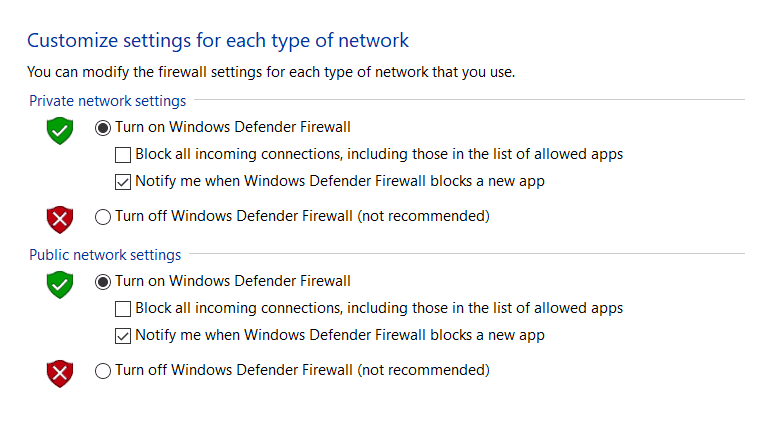Uncheck Notify me checkbox in Private network settings
777x423 pixels.
tap(123, 182)
